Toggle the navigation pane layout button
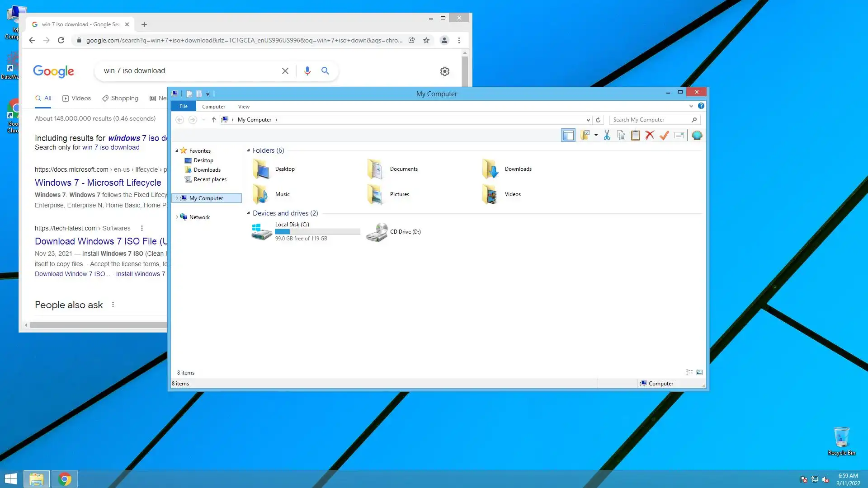 (x=568, y=135)
